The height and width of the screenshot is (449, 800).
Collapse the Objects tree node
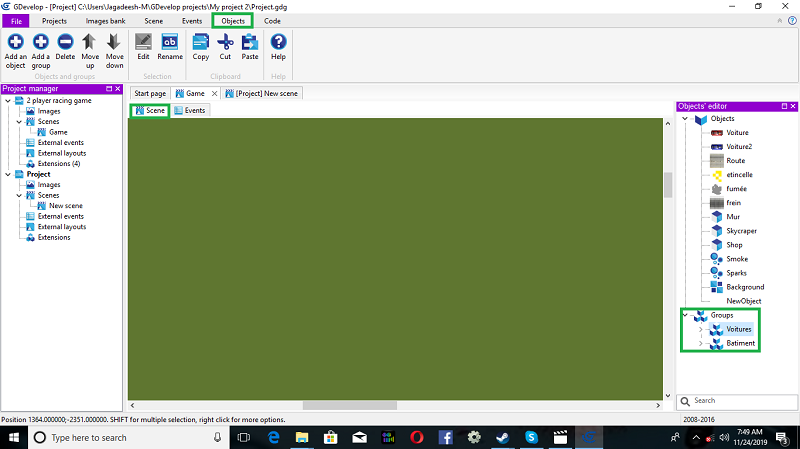pyautogui.click(x=685, y=118)
